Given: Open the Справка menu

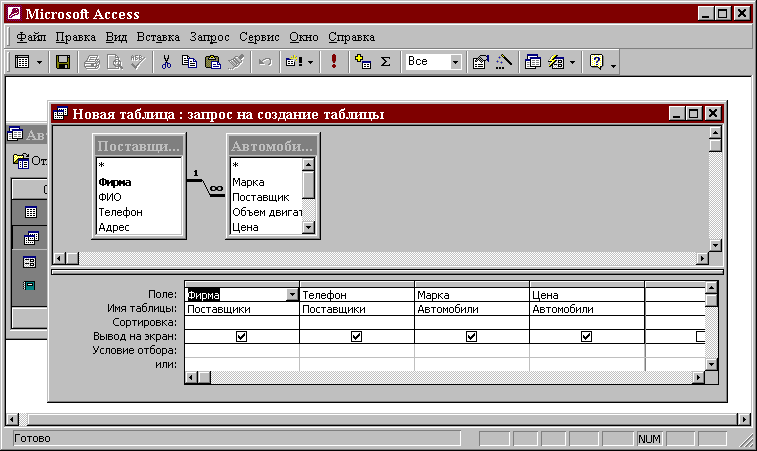Looking at the screenshot, I should tap(351, 37).
